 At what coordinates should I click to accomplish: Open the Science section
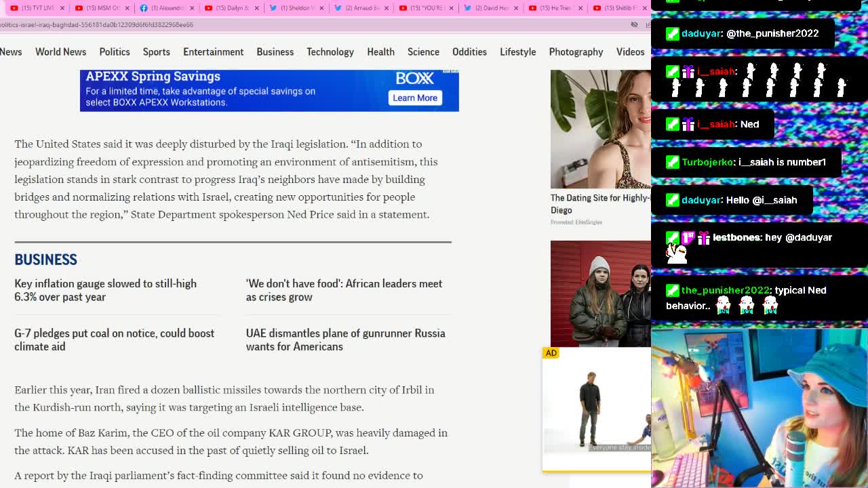click(x=423, y=52)
